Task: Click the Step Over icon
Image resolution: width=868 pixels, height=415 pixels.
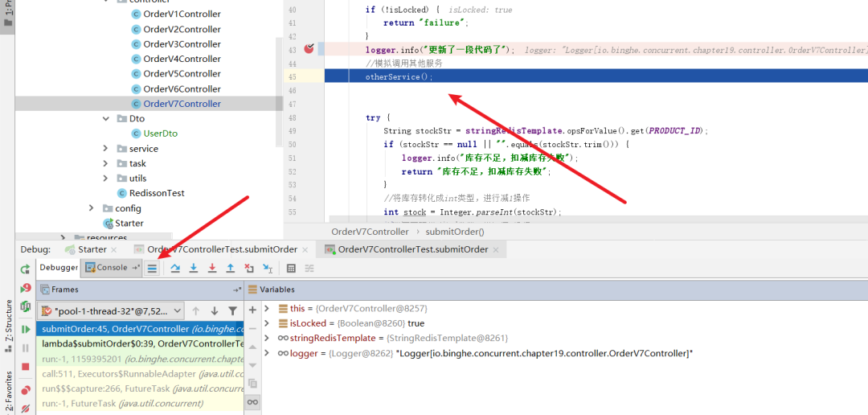Action: (x=175, y=268)
